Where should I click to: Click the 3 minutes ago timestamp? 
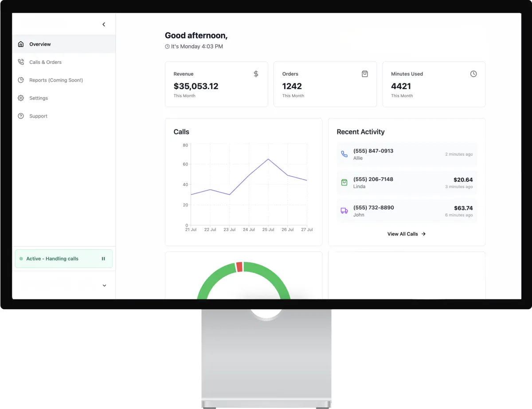459,187
